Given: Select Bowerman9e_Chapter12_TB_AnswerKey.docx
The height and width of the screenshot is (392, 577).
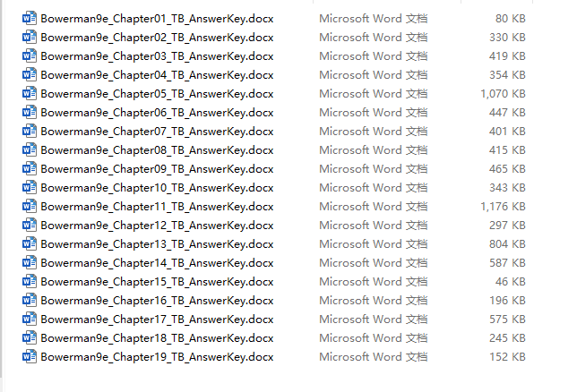Looking at the screenshot, I should 157,225.
